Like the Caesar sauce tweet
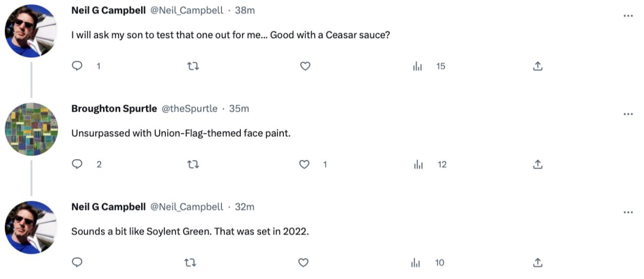 [x=305, y=66]
